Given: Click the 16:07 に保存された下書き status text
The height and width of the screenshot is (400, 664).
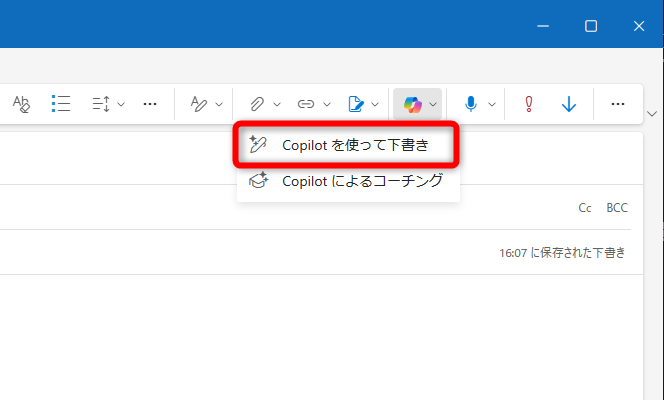Looking at the screenshot, I should click(x=562, y=253).
